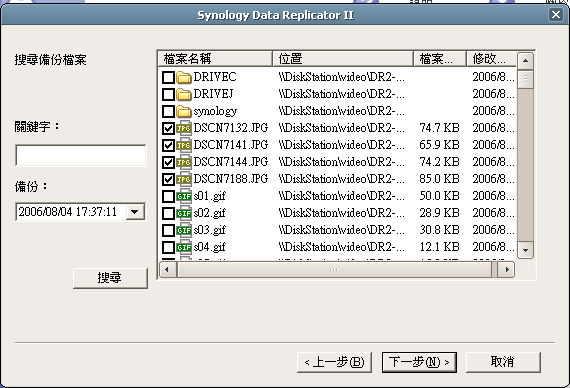The height and width of the screenshot is (388, 570).
Task: Check the DRIVEC folder checkbox
Action: click(168, 77)
